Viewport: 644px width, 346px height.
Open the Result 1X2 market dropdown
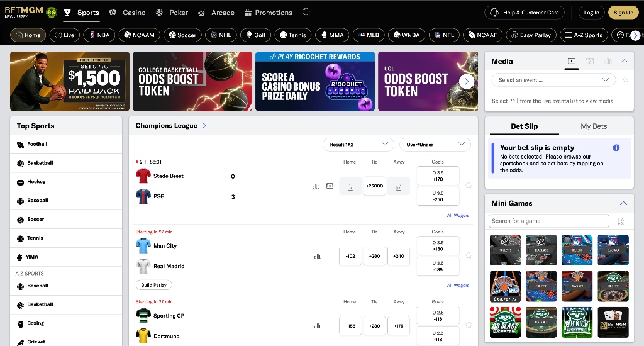tap(358, 144)
